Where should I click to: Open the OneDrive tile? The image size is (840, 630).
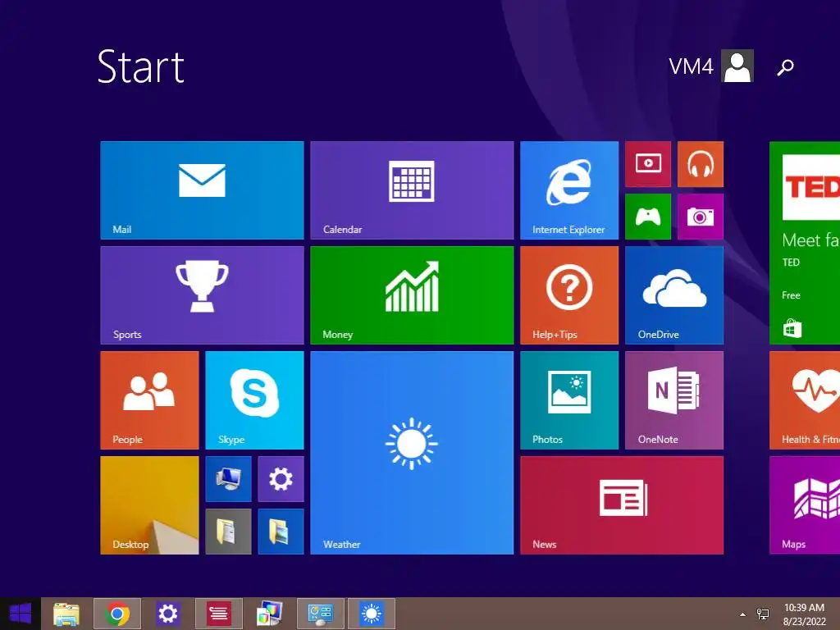coord(674,295)
